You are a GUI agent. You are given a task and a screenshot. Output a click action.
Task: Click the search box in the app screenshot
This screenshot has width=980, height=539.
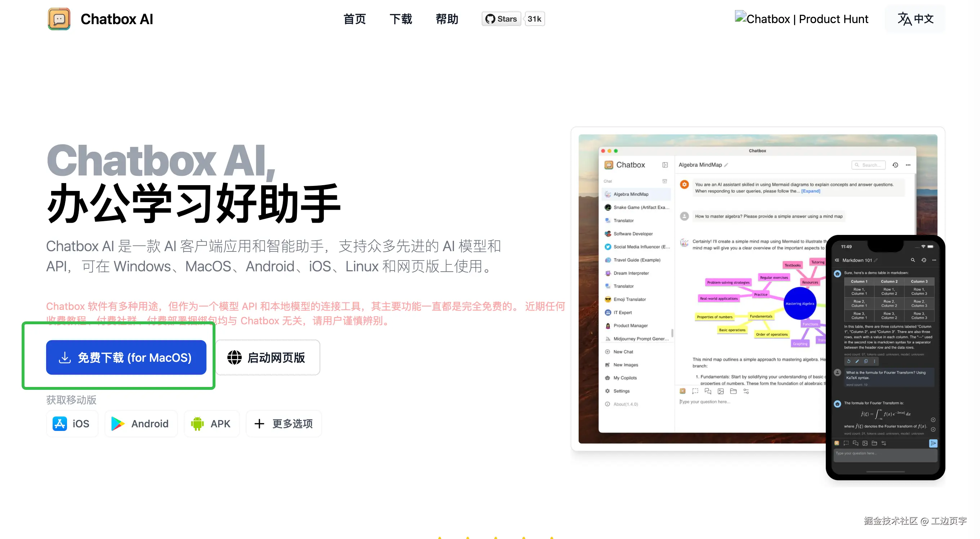coord(868,165)
